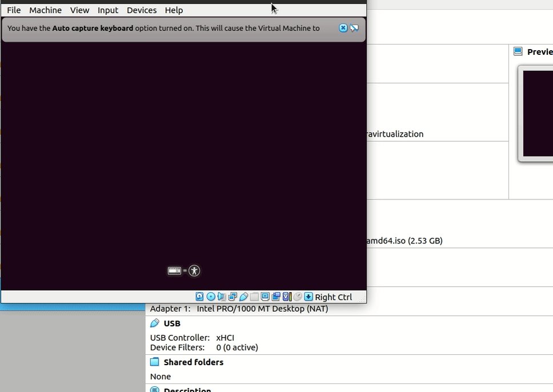Click the window resize grip in status bar
553x392 pixels.
[x=362, y=299]
